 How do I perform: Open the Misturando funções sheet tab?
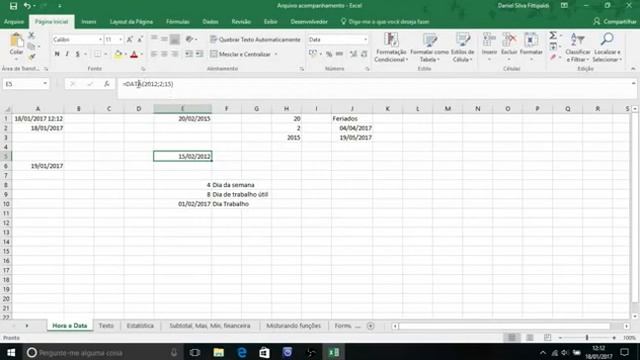(x=293, y=326)
